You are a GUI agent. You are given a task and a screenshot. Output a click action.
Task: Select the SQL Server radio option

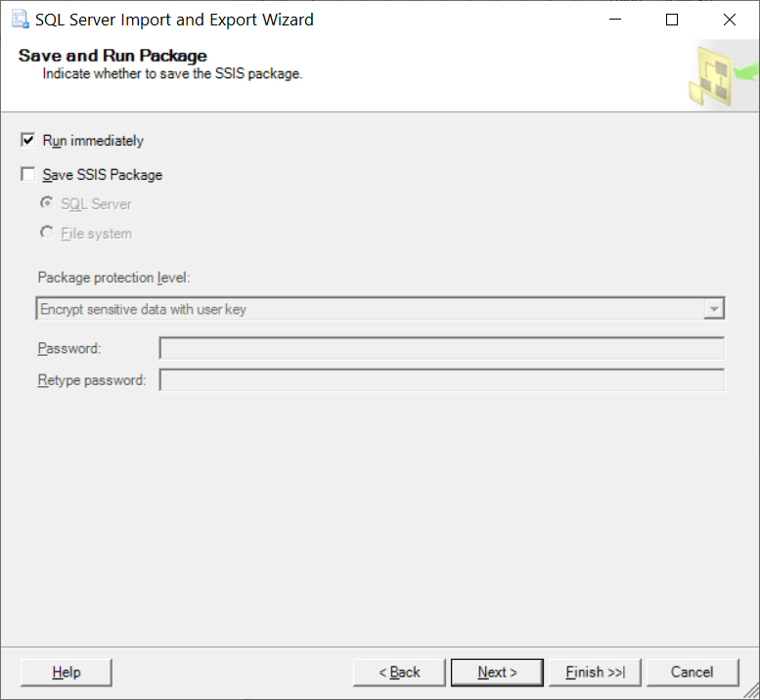click(x=47, y=203)
